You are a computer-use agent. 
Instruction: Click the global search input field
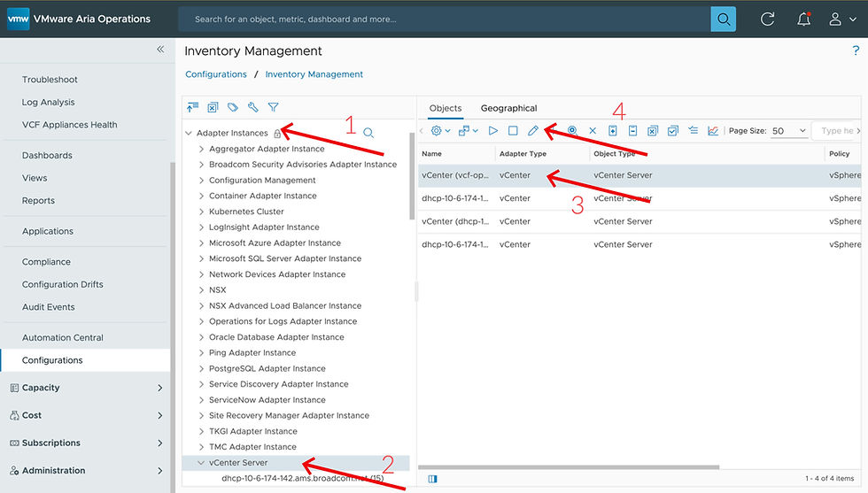tap(447, 19)
